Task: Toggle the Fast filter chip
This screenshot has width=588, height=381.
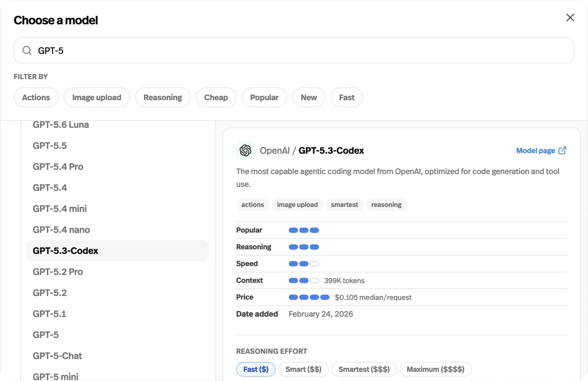Action: click(347, 97)
